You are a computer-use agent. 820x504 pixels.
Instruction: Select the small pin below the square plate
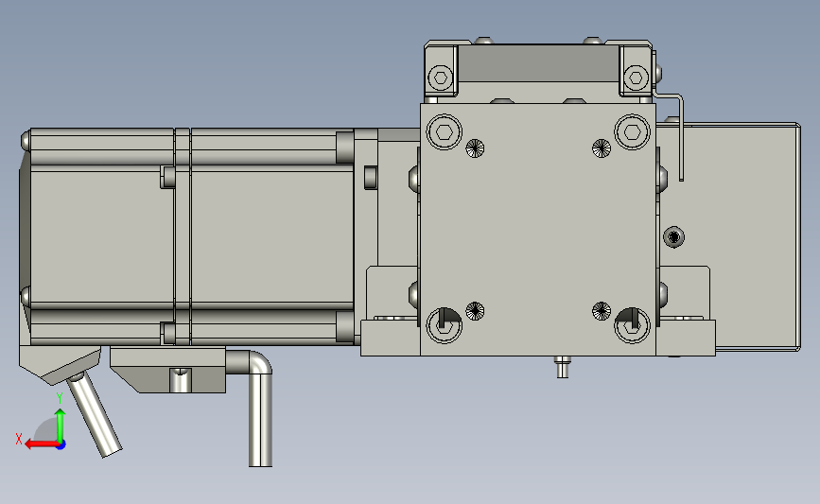coord(563,367)
